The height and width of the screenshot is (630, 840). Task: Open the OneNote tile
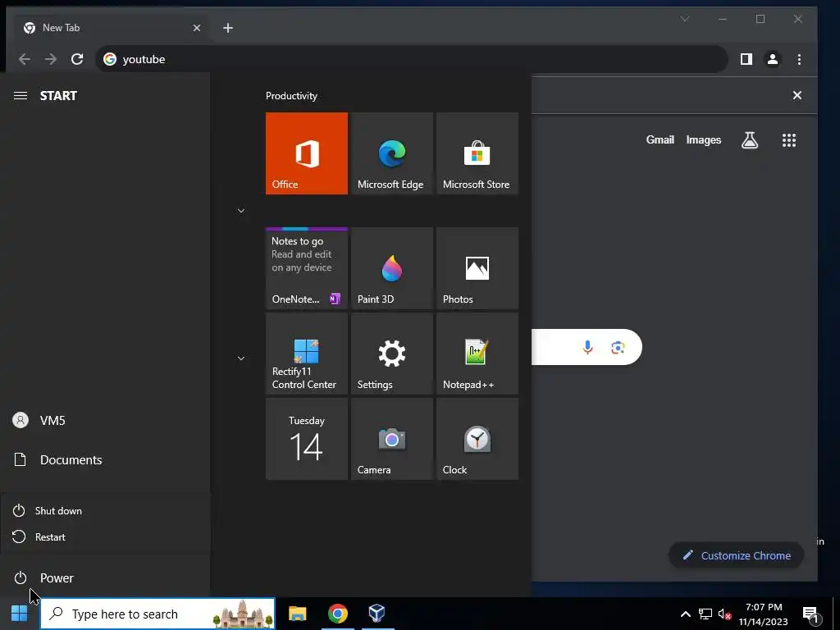click(307, 268)
